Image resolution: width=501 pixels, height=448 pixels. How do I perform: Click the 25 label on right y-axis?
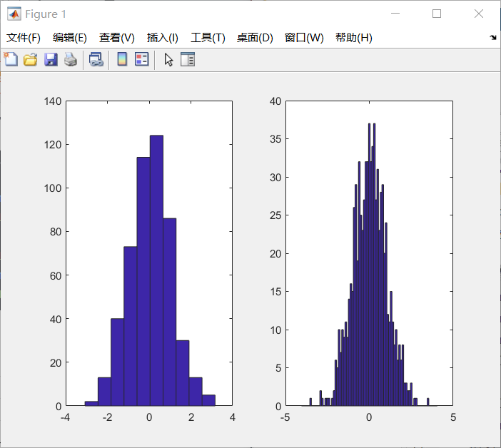pyautogui.click(x=275, y=215)
